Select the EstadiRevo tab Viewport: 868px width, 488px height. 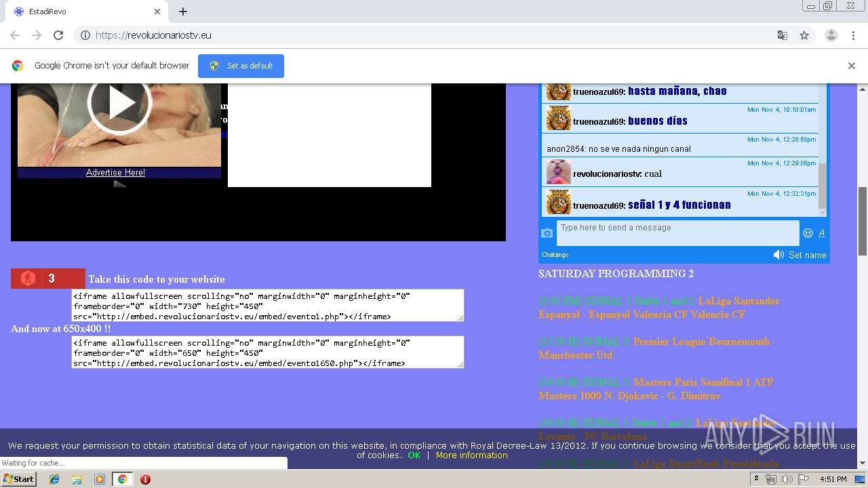point(86,12)
